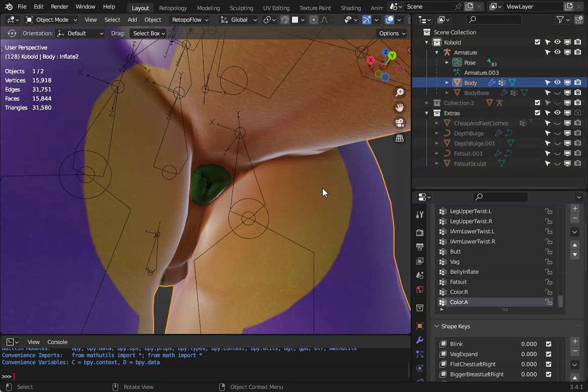Open the View Layer properties tab
This screenshot has width=588, height=392.
pos(420,261)
